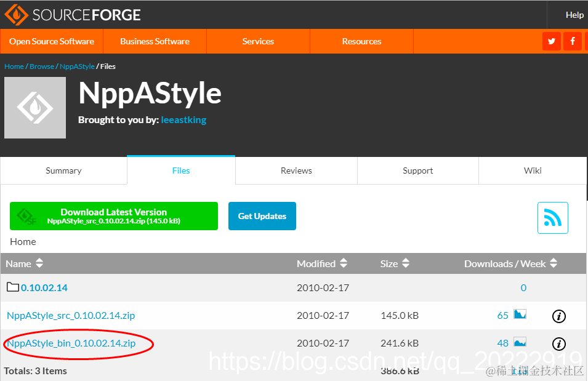Image resolution: width=588 pixels, height=381 pixels.
Task: Select 2010-02-17 date in folder row
Action: (323, 287)
